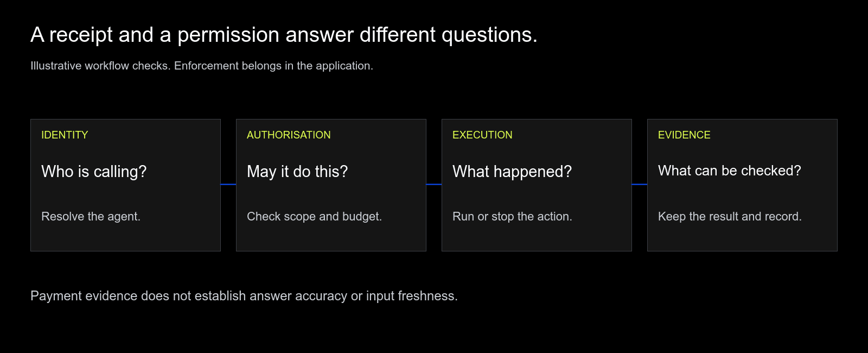Image resolution: width=868 pixels, height=353 pixels.
Task: Select the 'What can be checked?' heading
Action: tap(730, 171)
